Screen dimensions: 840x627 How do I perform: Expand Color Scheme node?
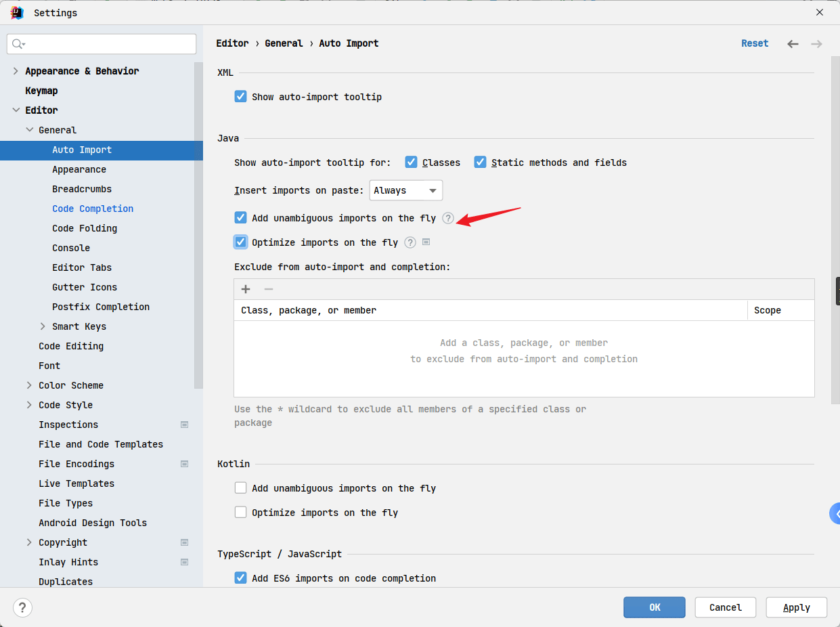(29, 385)
